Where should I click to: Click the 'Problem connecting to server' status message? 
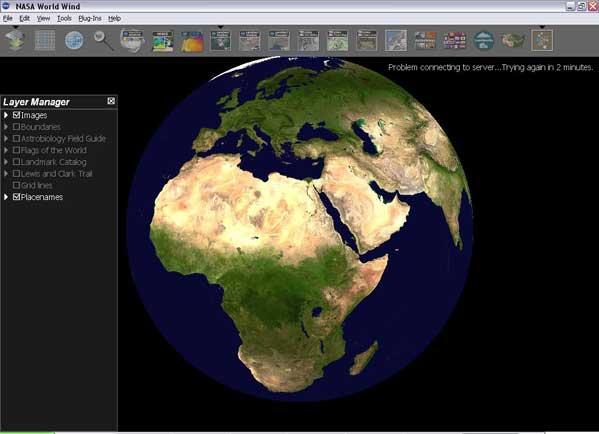click(491, 67)
